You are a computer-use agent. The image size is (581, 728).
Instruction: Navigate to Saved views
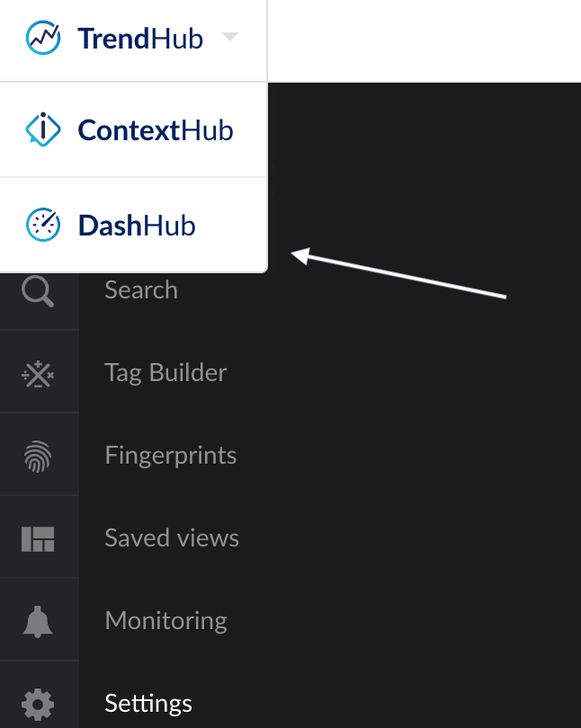172,537
